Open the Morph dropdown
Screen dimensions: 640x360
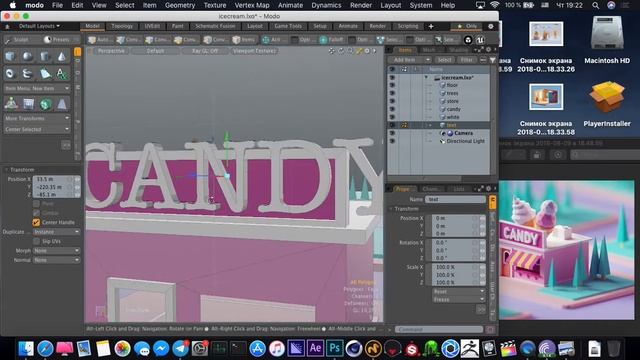[56, 251]
